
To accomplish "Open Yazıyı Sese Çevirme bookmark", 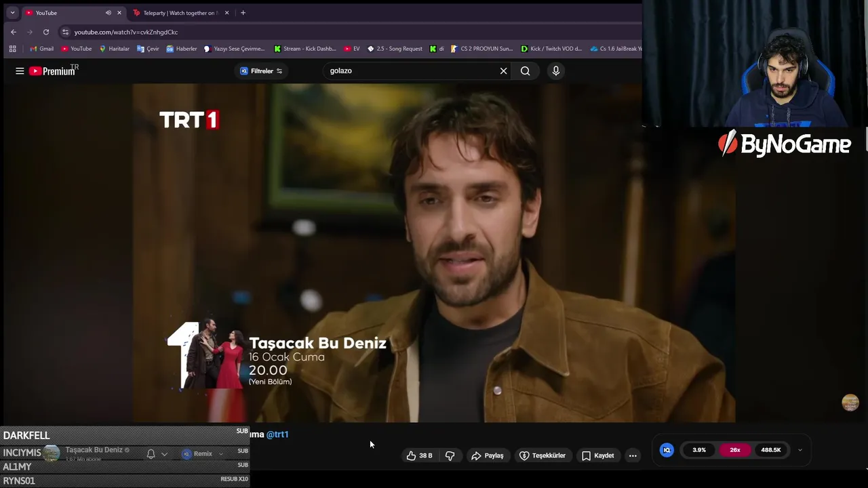I will (235, 49).
